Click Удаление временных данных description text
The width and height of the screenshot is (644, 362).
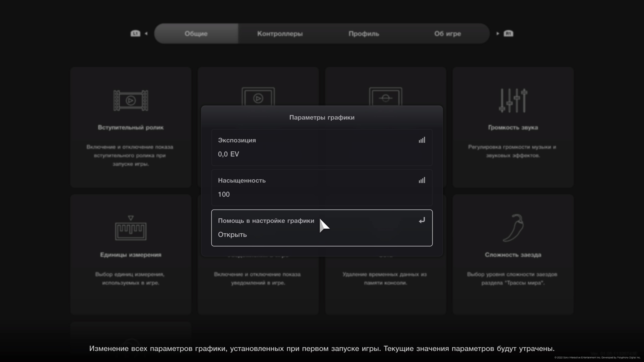[x=385, y=279]
